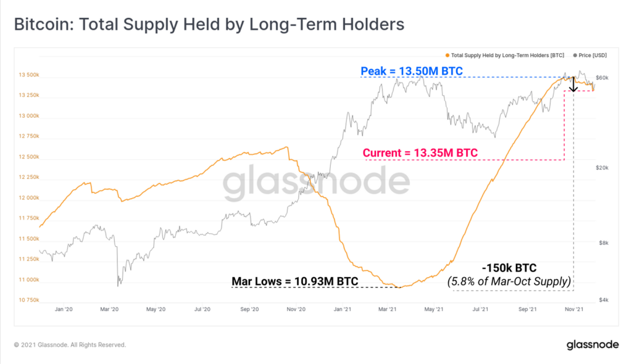
Task: Click the -150k BTC annotation text
Action: click(x=510, y=268)
